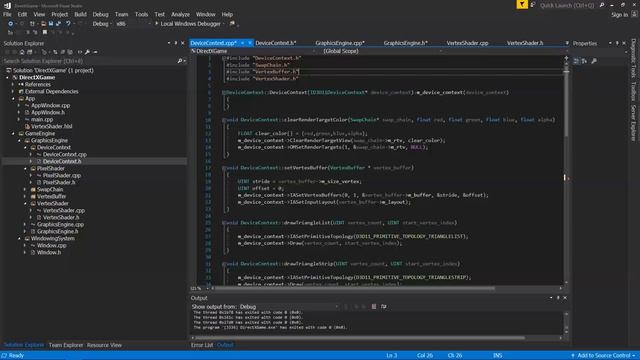This screenshot has width=640, height=360.
Task: Click the Visual Studio logo icon
Action: (7, 5)
